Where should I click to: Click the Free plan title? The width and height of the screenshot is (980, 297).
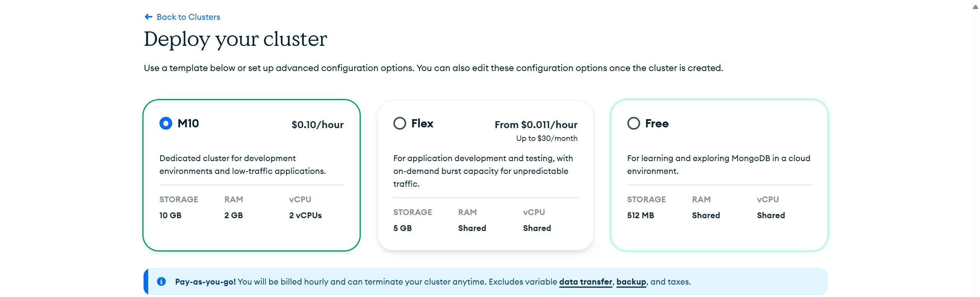[657, 123]
